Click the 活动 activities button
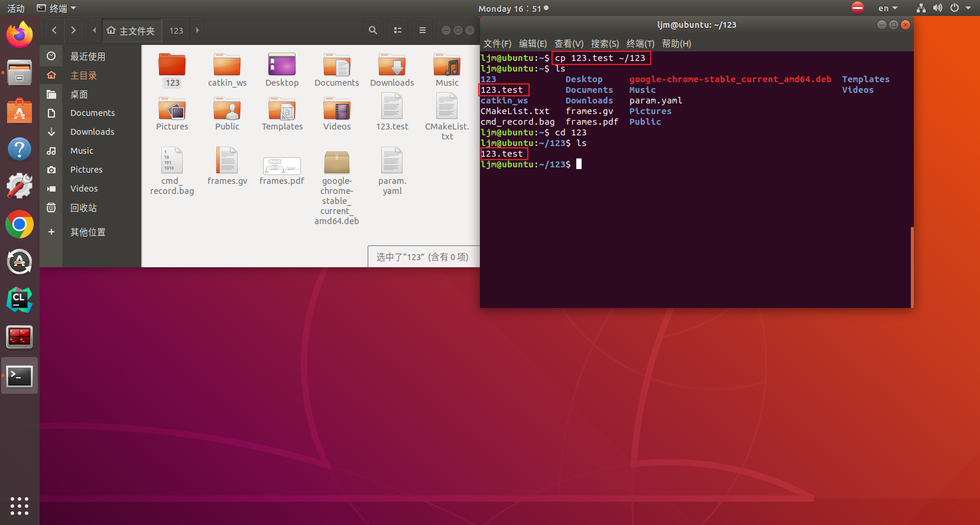Screen dimensions: 980x525 click(x=16, y=8)
